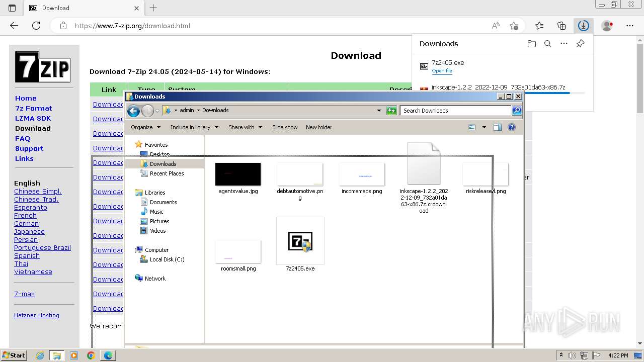Refresh the 7-zip page
The height and width of the screenshot is (362, 644).
(x=36, y=26)
